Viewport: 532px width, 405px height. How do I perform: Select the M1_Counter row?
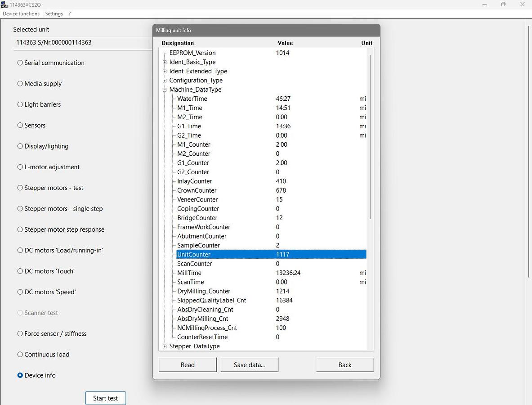tap(272, 144)
